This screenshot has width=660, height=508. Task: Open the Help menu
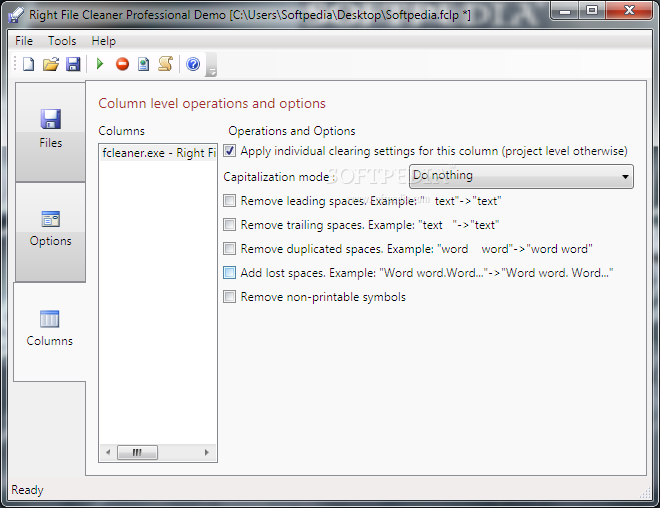pos(104,41)
